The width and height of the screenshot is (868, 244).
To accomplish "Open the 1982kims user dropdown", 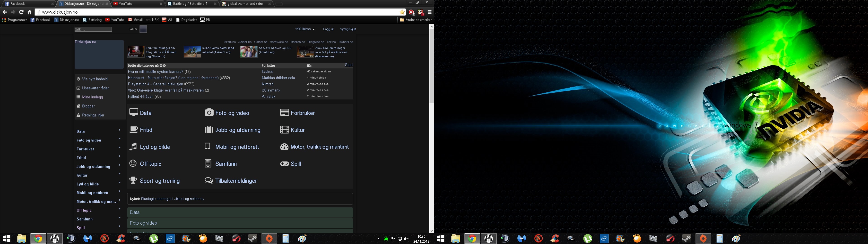I will pyautogui.click(x=305, y=29).
